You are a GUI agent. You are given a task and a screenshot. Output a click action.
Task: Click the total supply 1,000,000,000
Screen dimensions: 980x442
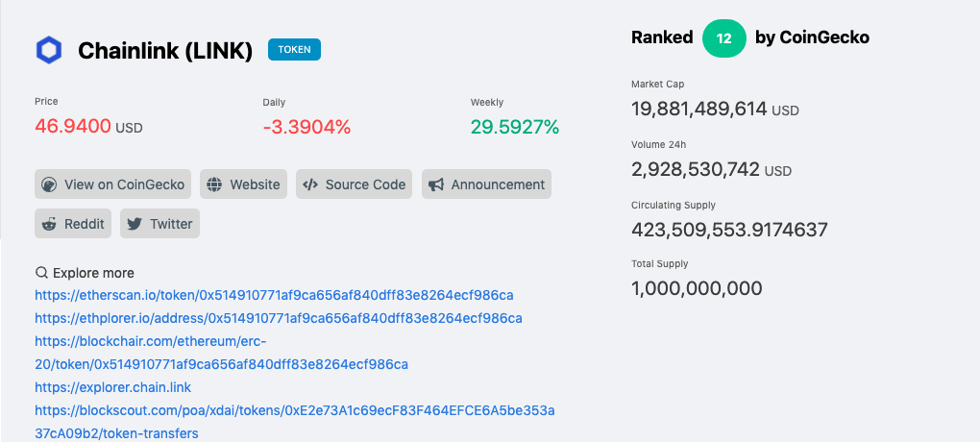pyautogui.click(x=697, y=288)
